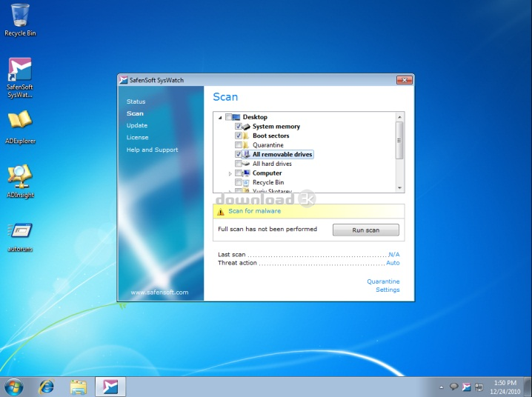Open ADExplorer desktop icon
The image size is (532, 397).
(20, 122)
